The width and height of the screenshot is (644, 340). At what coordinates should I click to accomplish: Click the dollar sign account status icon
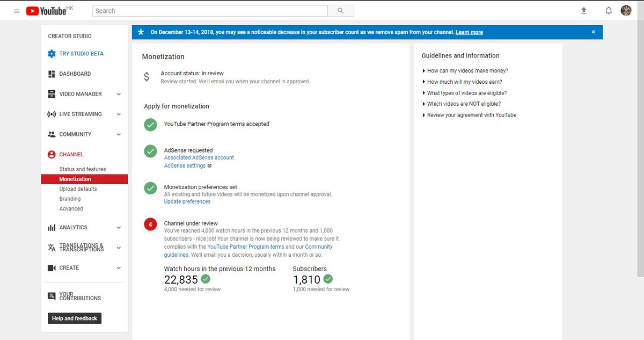(147, 77)
